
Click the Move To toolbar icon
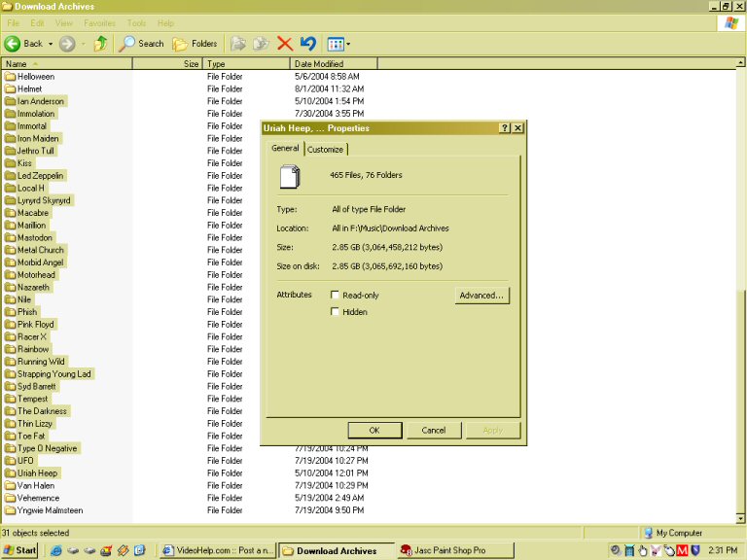pos(238,44)
